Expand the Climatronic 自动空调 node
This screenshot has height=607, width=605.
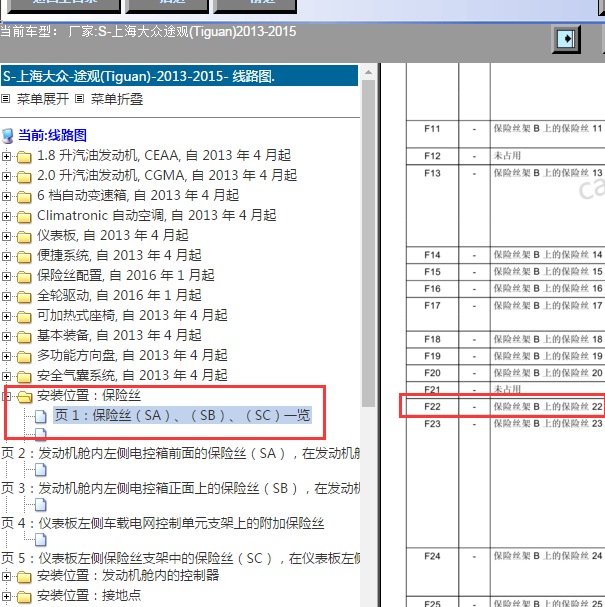6,216
